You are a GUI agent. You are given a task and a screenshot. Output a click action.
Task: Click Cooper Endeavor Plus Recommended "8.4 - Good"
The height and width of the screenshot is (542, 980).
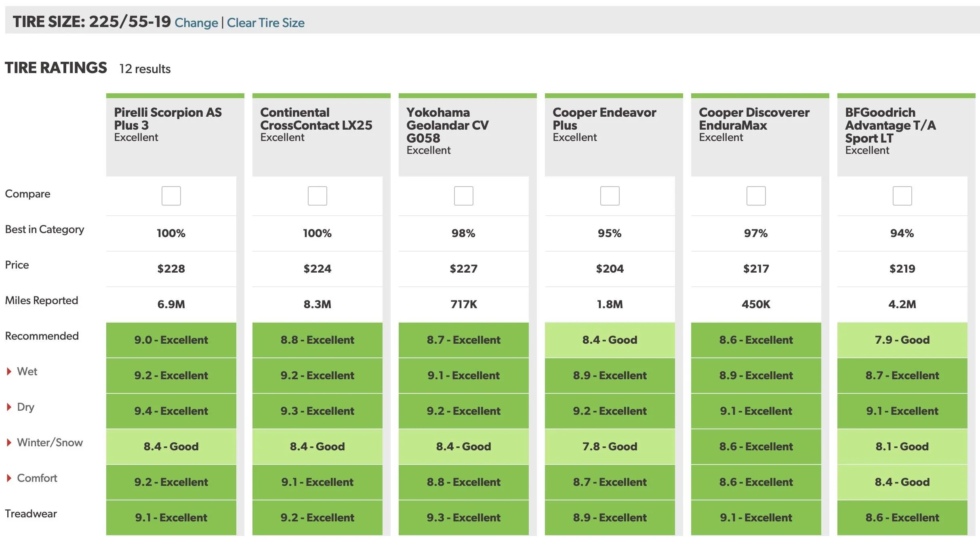point(610,340)
